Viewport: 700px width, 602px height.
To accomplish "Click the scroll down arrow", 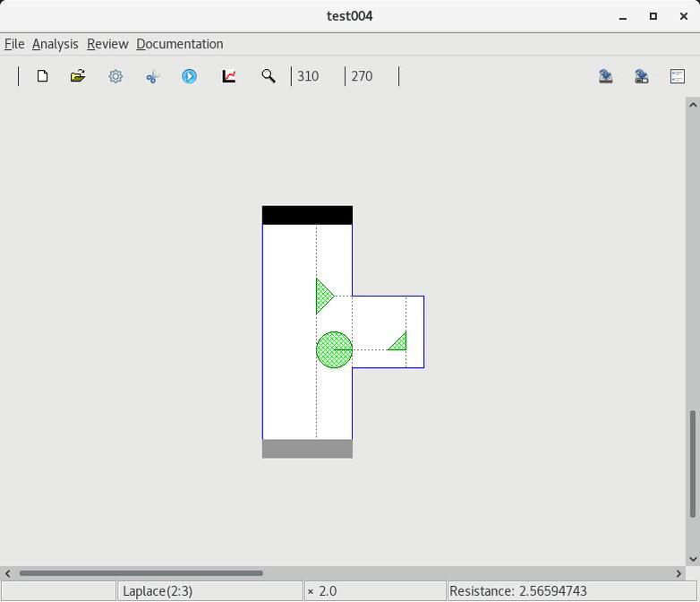I will pyautogui.click(x=692, y=559).
